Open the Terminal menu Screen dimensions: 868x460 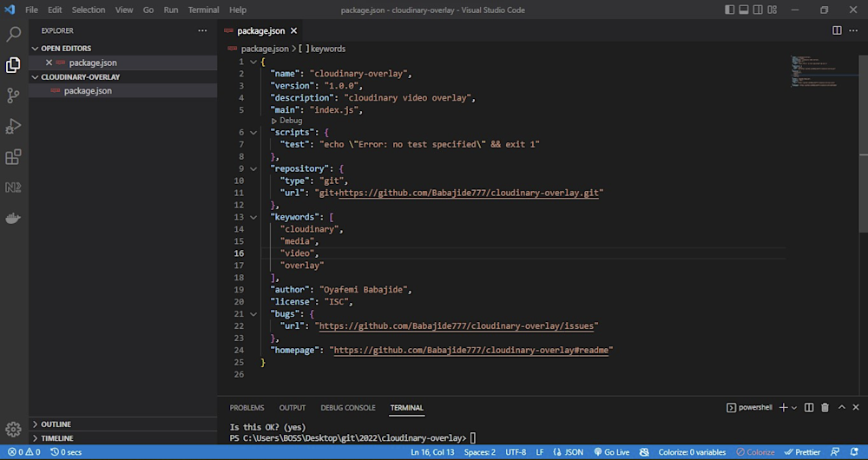(203, 10)
